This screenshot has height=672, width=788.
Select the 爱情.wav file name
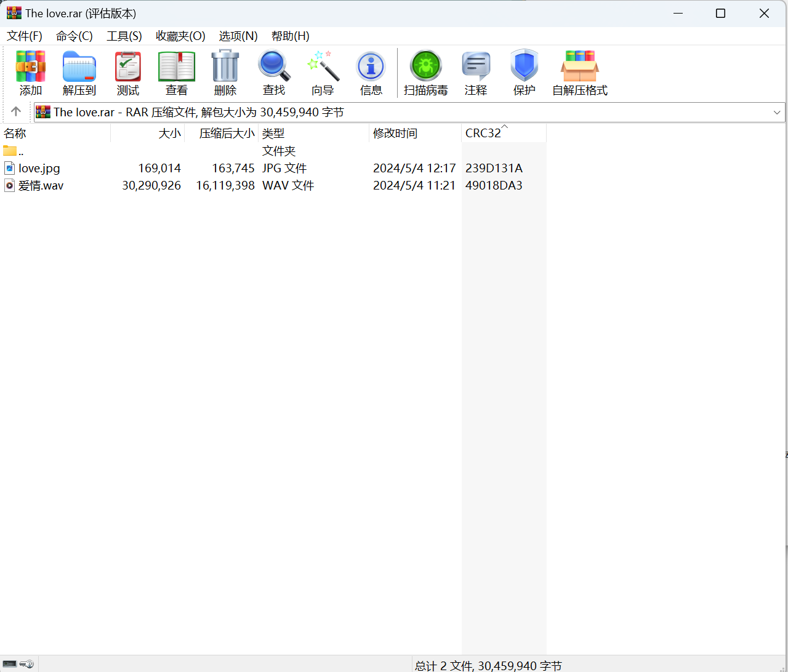(41, 185)
